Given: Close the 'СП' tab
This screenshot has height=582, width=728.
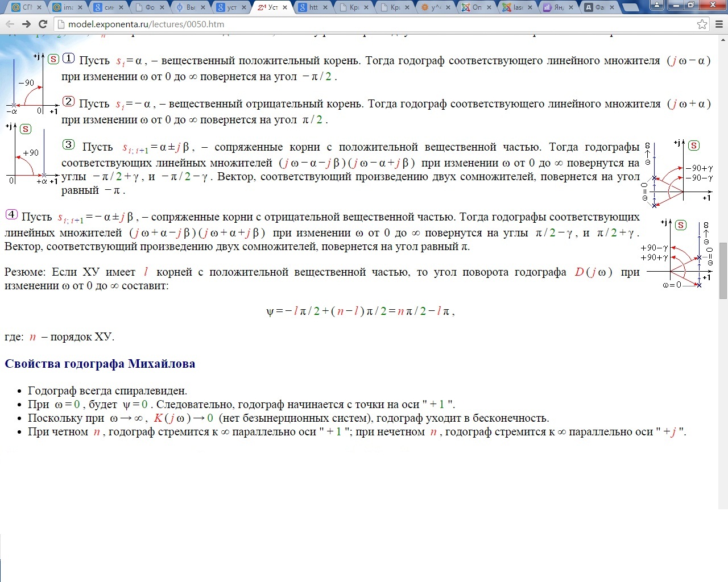Looking at the screenshot, I should point(39,7).
